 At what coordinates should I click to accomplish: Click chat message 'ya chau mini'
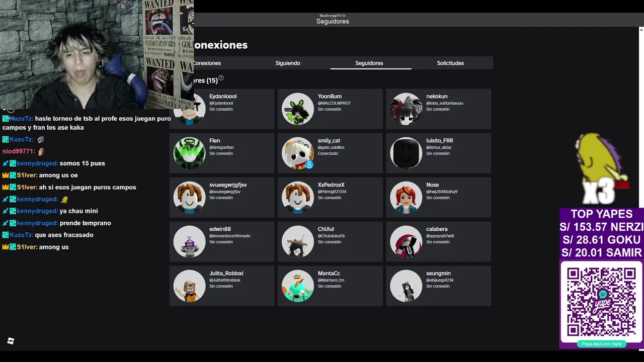tap(79, 211)
